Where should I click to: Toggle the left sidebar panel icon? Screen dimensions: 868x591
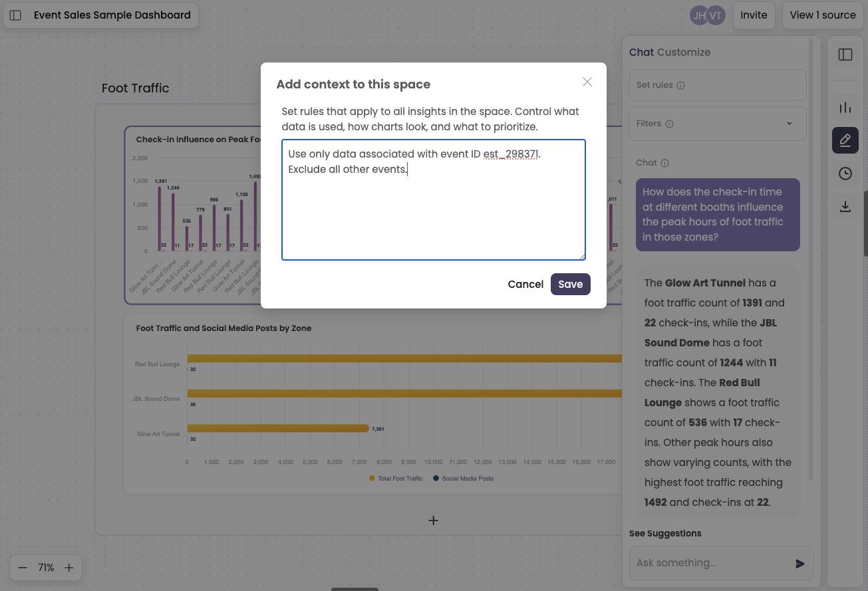pyautogui.click(x=16, y=15)
